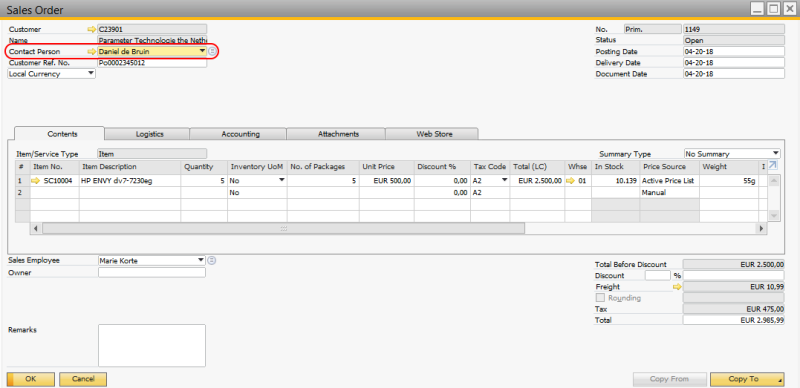Expand the Local Currency dropdown
This screenshot has height=388, width=800.
pyautogui.click(x=91, y=74)
